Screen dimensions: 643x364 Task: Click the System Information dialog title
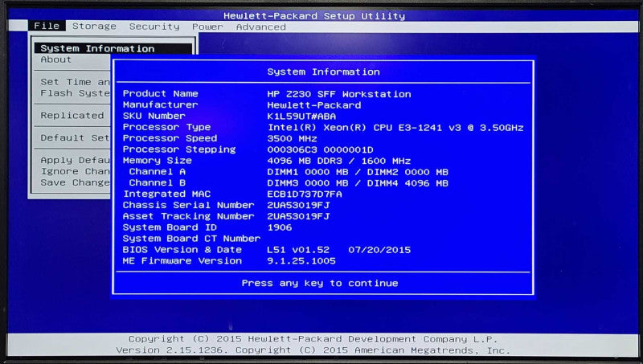coord(324,72)
